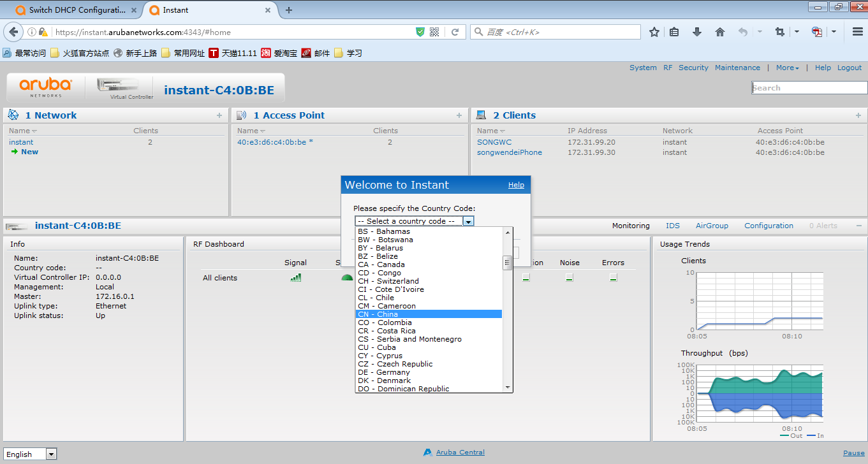Grab the country list scrollbar thumb
The width and height of the screenshot is (868, 464).
(508, 263)
